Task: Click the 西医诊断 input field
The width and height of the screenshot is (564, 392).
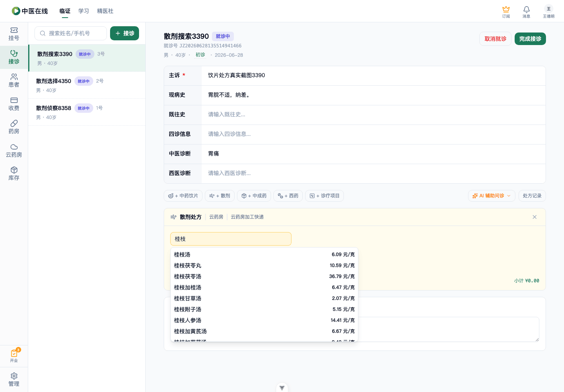Action: (373, 173)
